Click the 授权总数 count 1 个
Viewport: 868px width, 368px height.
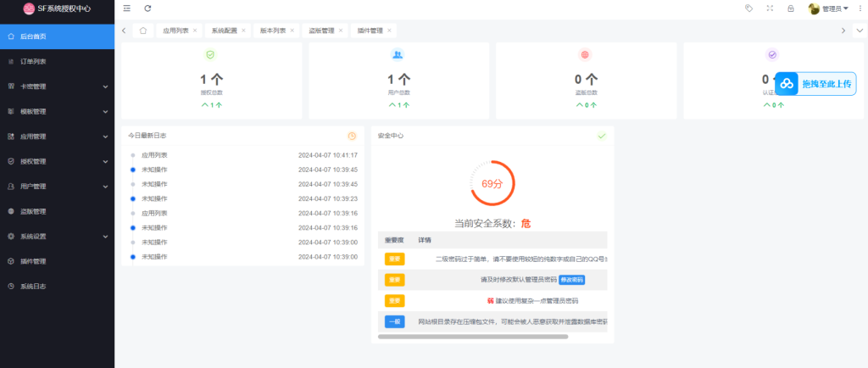211,79
